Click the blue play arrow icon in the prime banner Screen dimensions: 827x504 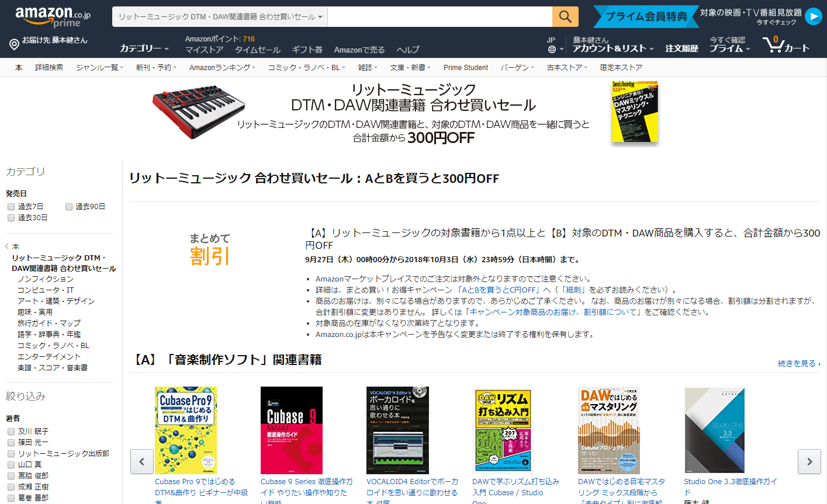tap(813, 16)
